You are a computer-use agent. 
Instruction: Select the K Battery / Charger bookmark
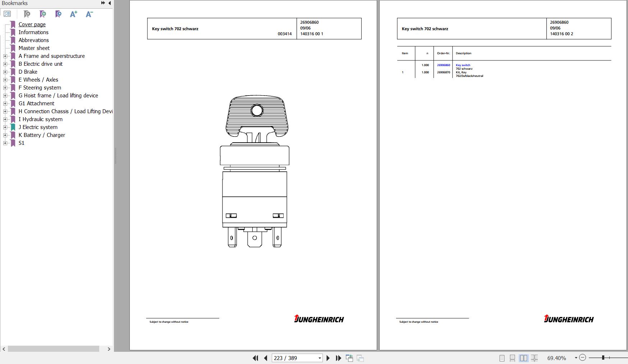42,135
